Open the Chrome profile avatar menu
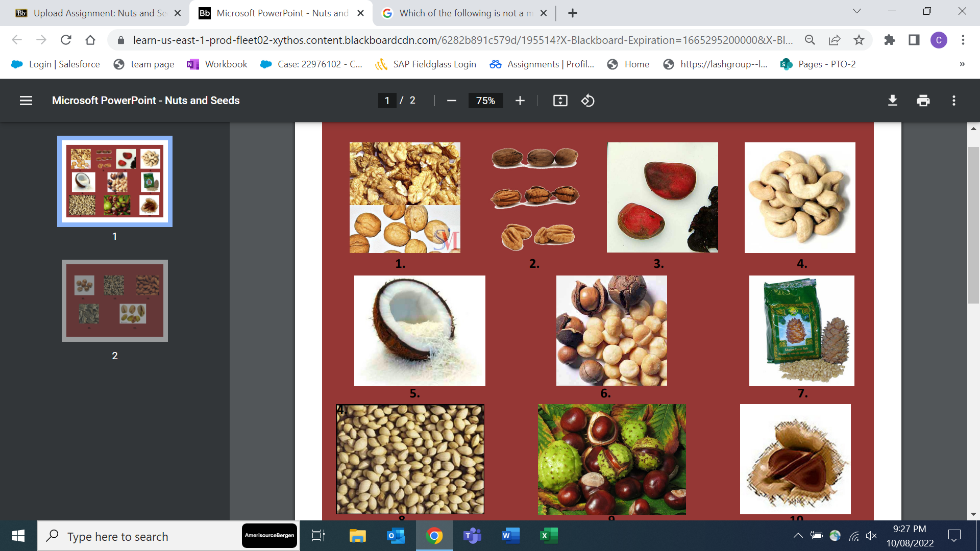The width and height of the screenshot is (980, 551). (x=940, y=40)
